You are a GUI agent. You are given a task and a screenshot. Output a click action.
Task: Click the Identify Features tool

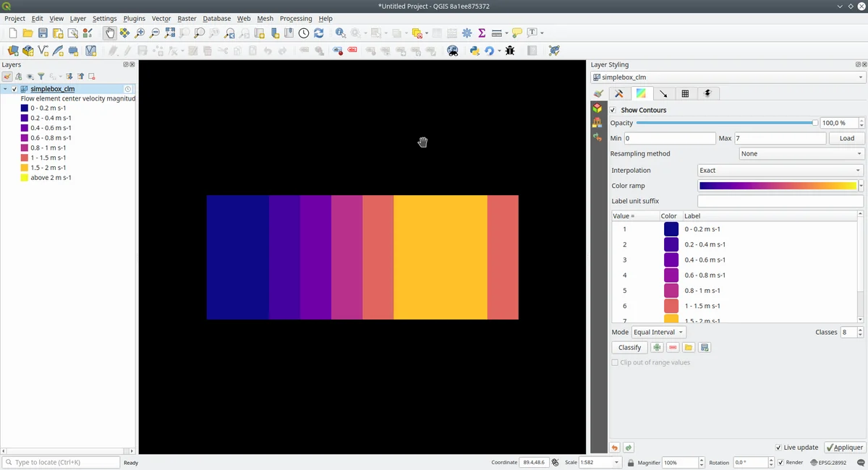[340, 33]
